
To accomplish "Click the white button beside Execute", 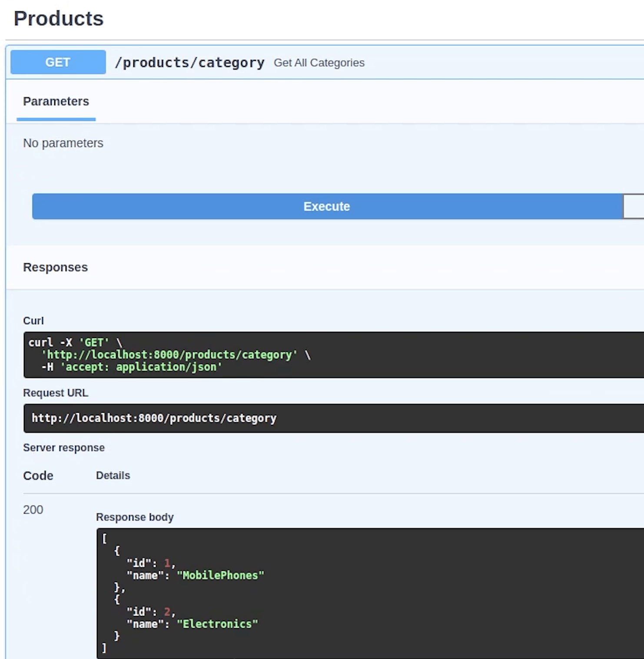I will click(x=634, y=206).
